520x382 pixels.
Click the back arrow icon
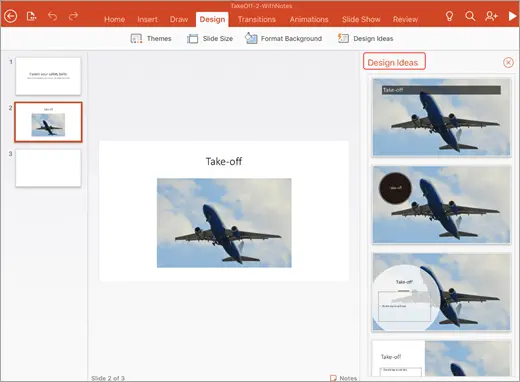coord(11,16)
